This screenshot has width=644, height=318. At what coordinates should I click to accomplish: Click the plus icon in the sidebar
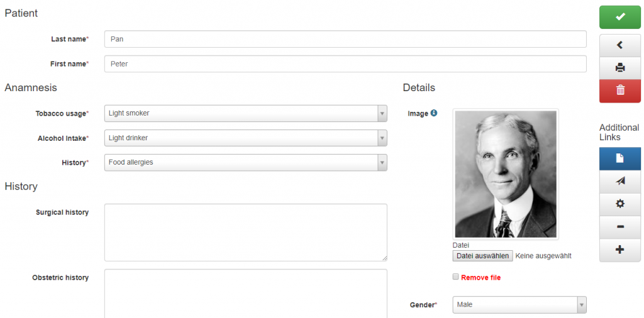[619, 250]
